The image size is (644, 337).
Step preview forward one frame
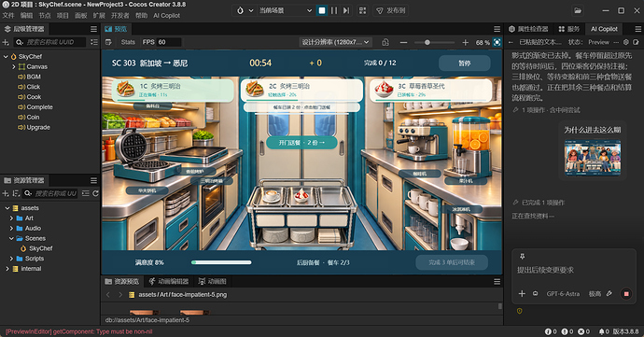(x=346, y=10)
